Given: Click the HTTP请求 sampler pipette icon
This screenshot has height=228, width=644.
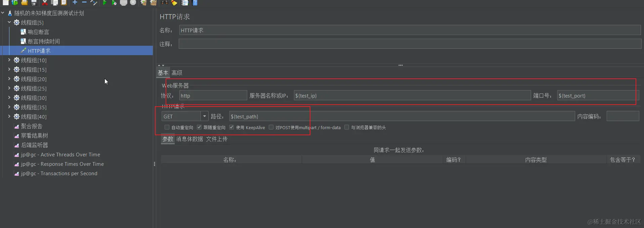Looking at the screenshot, I should coord(23,51).
